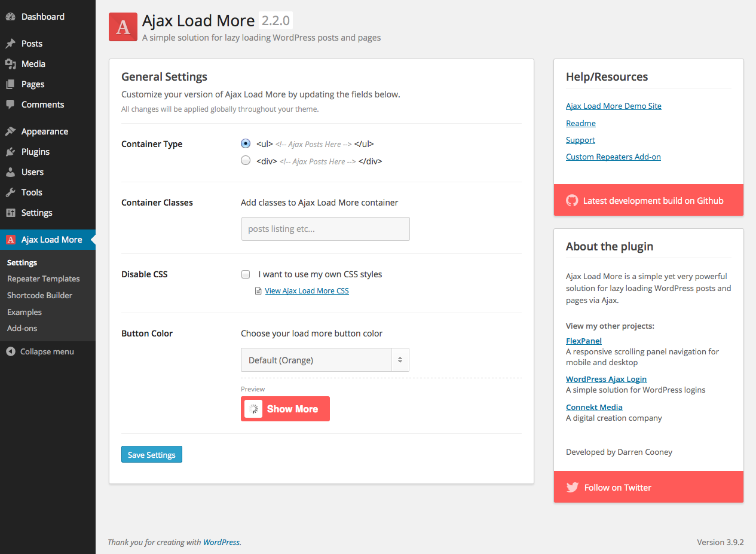Click the Comments speech bubble icon
Image resolution: width=756 pixels, height=554 pixels.
tap(10, 105)
